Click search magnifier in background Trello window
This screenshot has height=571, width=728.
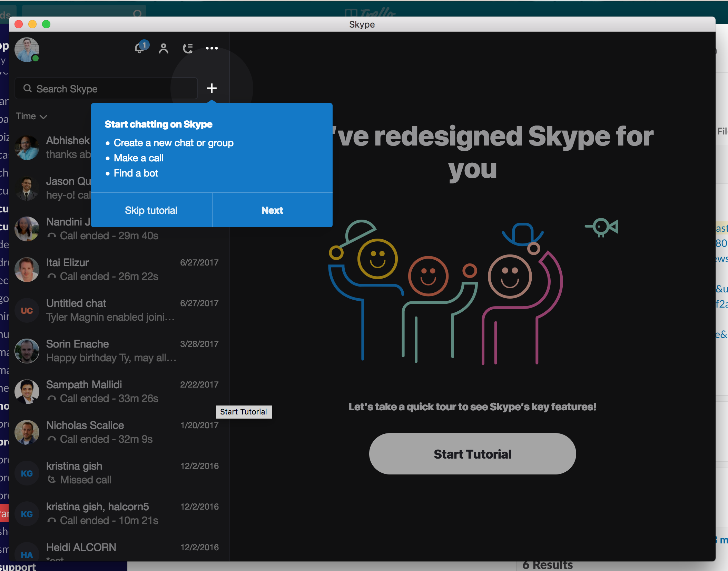click(137, 13)
